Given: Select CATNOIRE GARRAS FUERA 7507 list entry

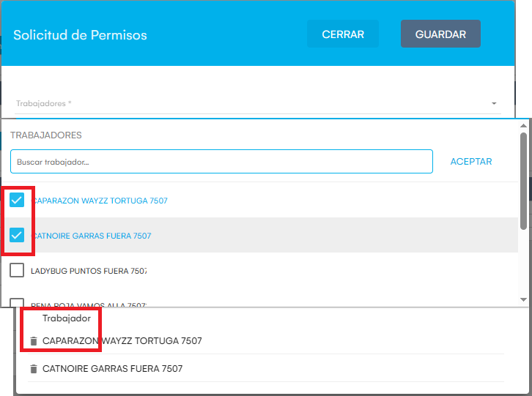Looking at the screenshot, I should tap(92, 236).
